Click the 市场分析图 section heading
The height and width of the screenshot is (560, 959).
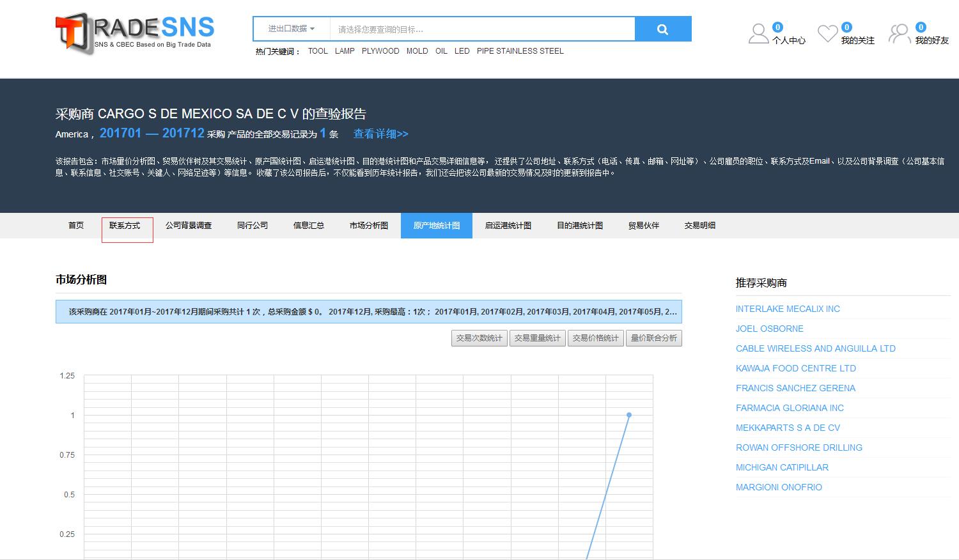[81, 279]
